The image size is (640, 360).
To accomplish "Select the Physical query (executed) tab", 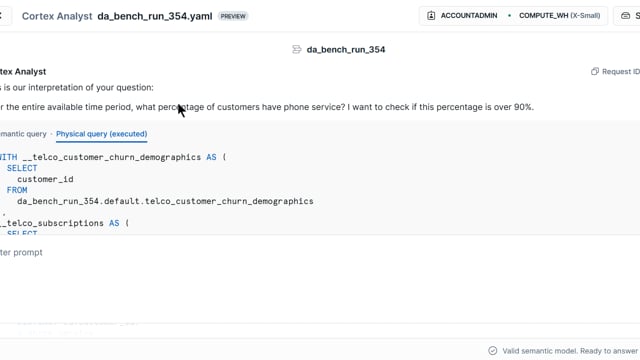I will [102, 134].
